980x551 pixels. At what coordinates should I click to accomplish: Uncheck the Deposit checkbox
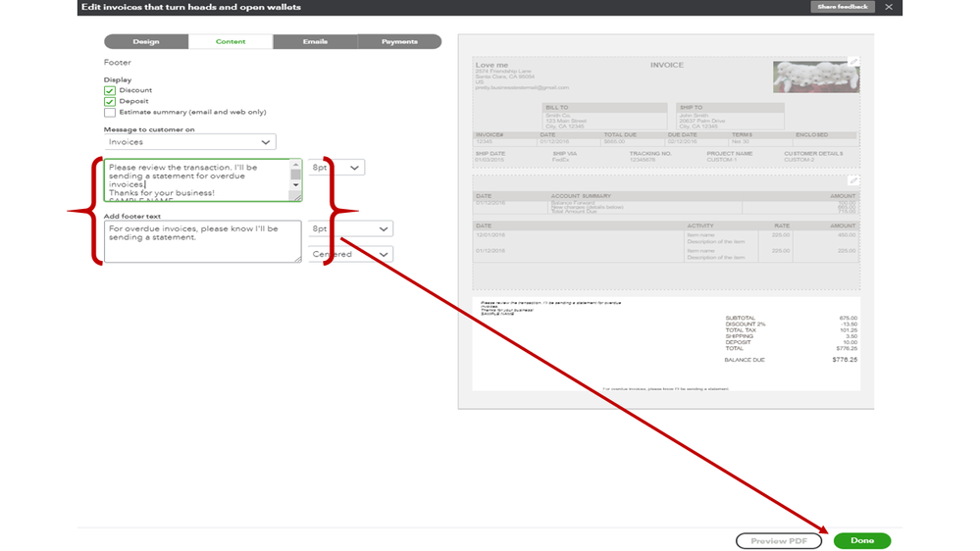point(109,101)
